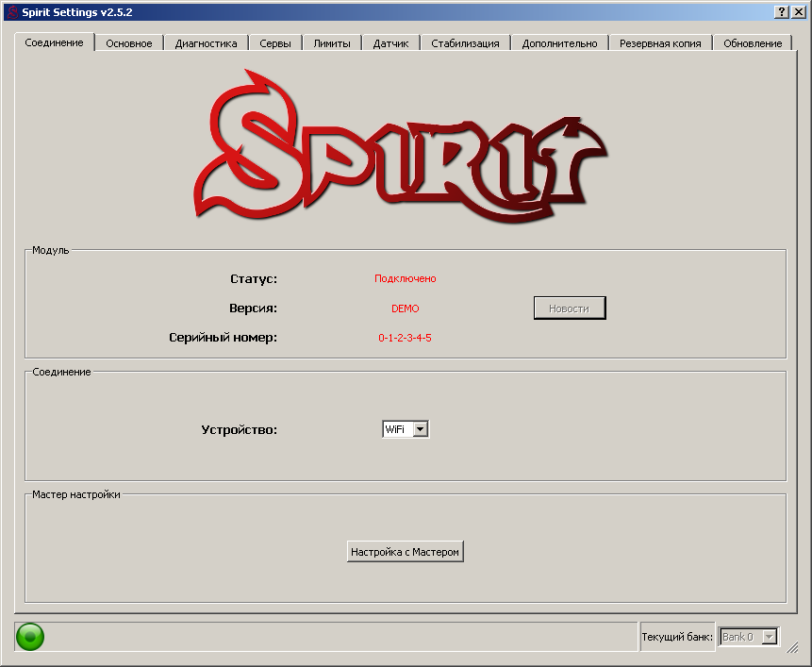
Task: Click the Spirit app icon in title bar
Action: click(x=12, y=11)
